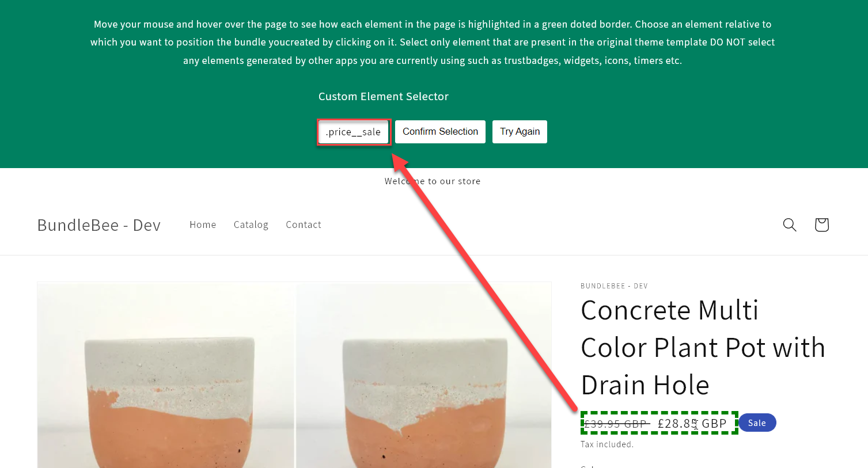Click the Confirm Selection button
Image resolution: width=868 pixels, height=468 pixels.
pyautogui.click(x=440, y=132)
